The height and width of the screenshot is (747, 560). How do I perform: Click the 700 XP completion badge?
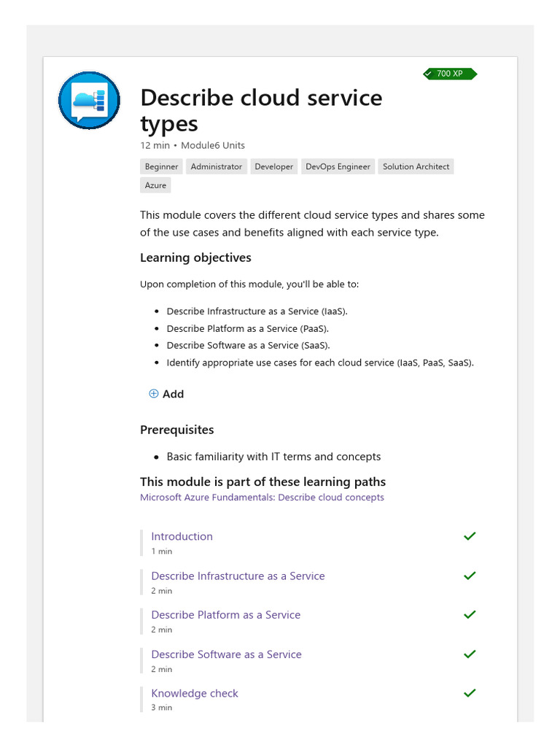[450, 74]
